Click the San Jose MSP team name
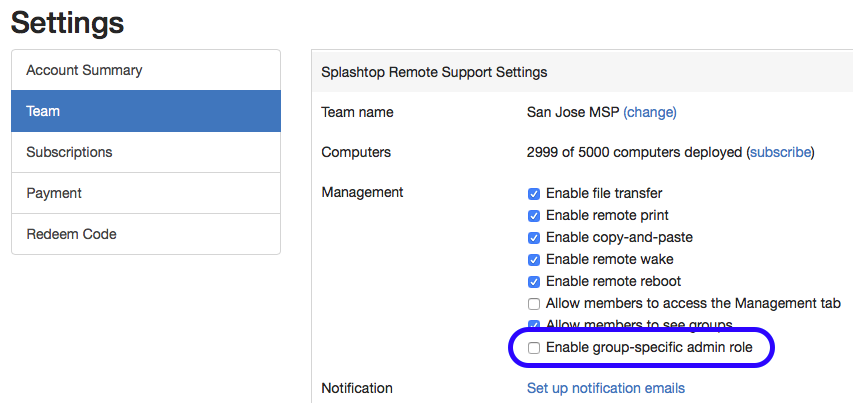Screen dimensions: 853x403 573,113
